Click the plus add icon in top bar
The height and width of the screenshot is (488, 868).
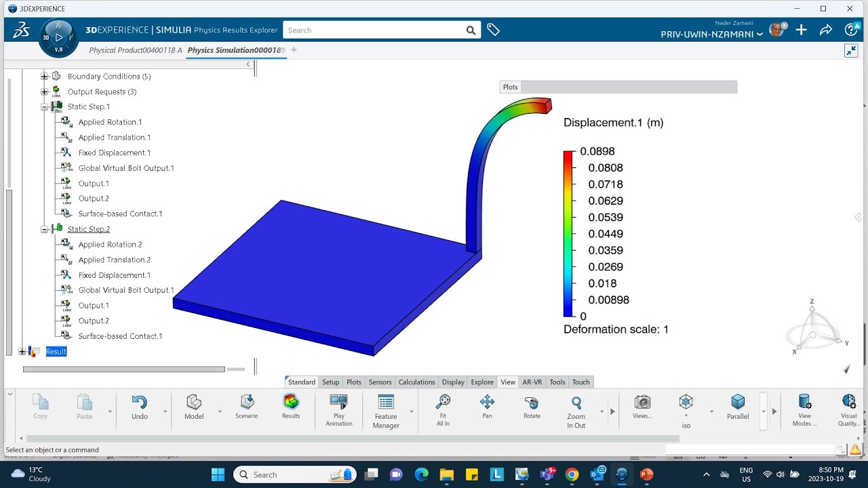click(x=802, y=30)
